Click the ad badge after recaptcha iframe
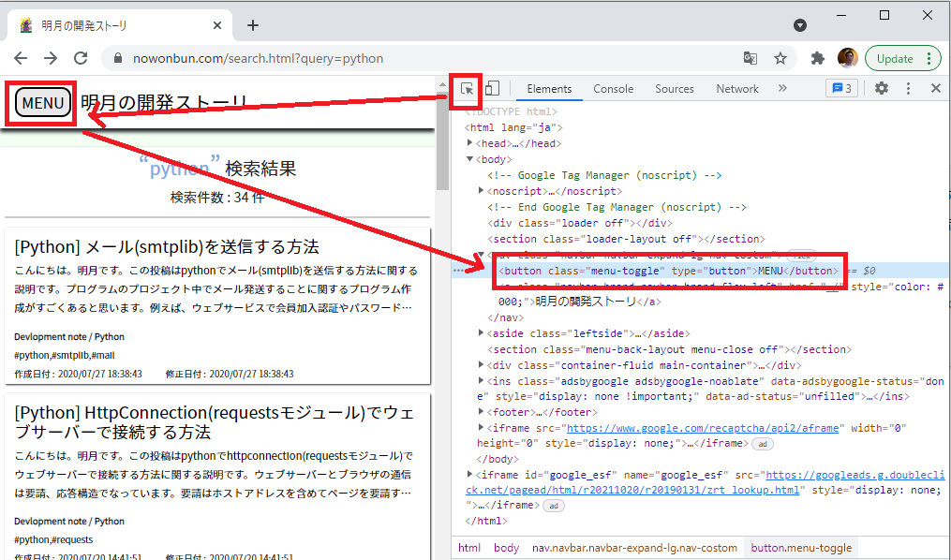Screen dimensions: 951x560 [763, 444]
